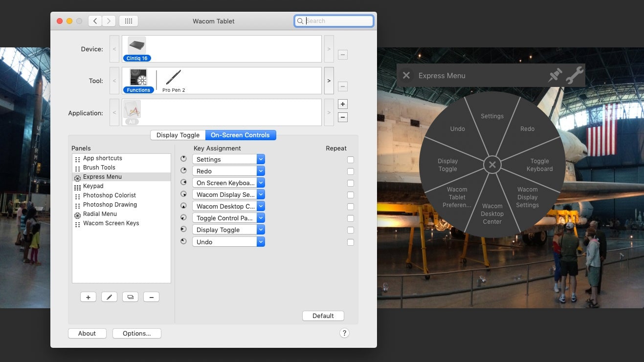Duplicate the Express Menu panel
Screen dimensions: 644x362
pos(130,297)
